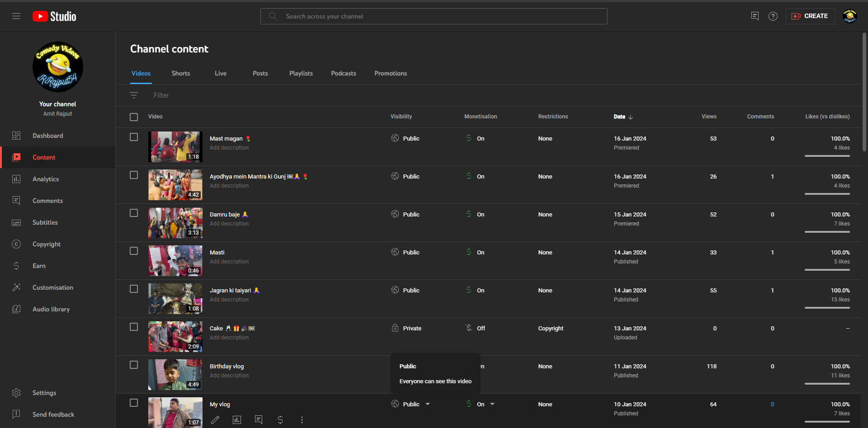Open analytics icon for My vlog video

(237, 420)
